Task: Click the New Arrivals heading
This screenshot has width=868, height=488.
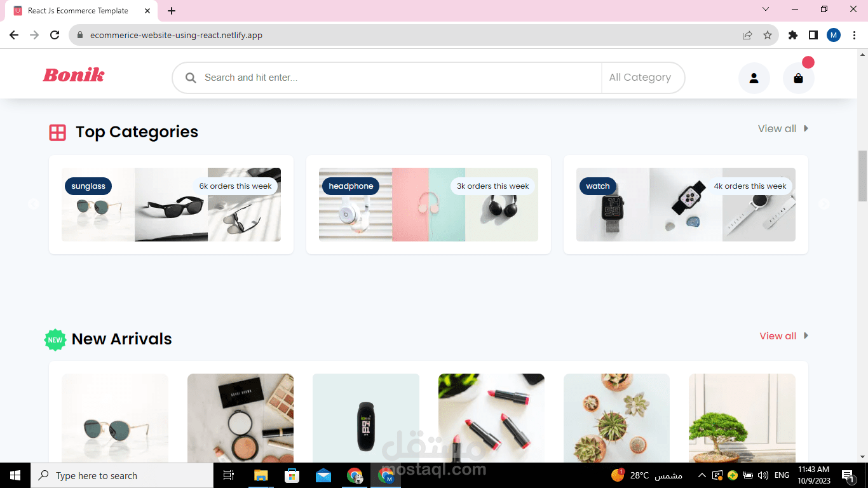Action: (x=122, y=339)
